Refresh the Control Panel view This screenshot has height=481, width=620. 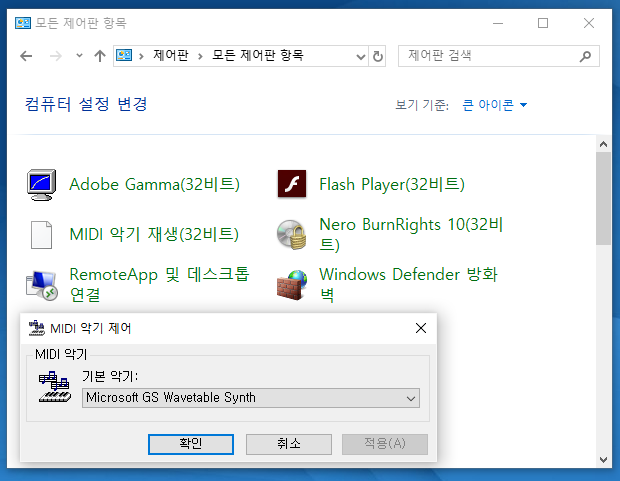click(x=378, y=56)
